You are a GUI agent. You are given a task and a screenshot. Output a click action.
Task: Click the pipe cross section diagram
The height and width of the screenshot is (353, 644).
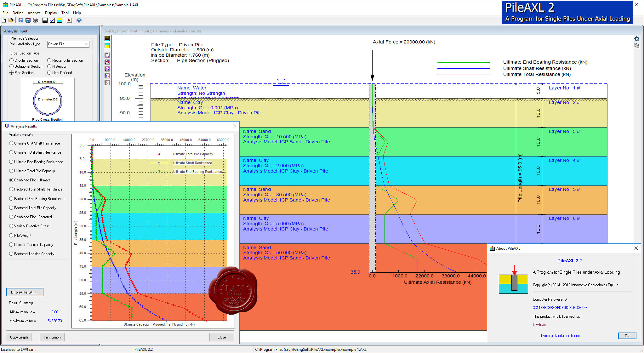tap(48, 100)
